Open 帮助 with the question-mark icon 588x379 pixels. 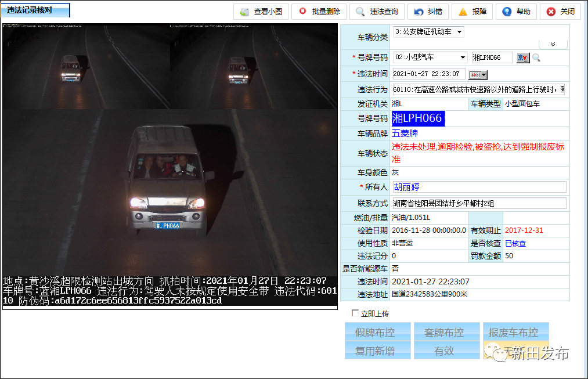coord(516,12)
